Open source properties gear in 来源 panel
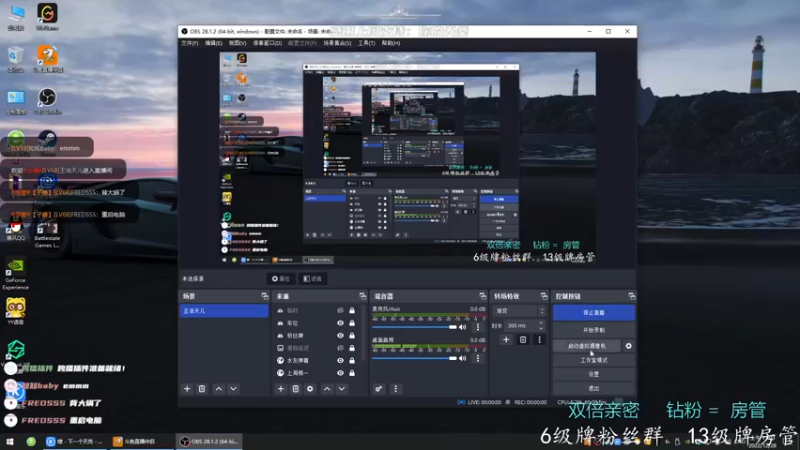Image resolution: width=800 pixels, height=450 pixels. (310, 389)
